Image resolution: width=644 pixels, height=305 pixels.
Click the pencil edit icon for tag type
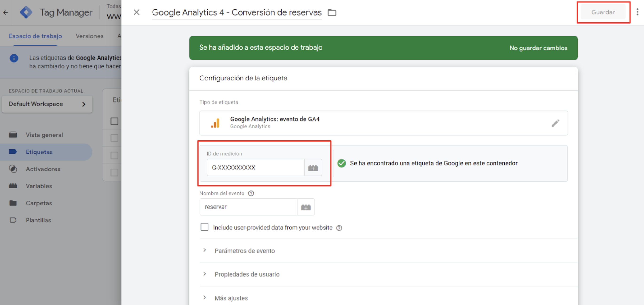point(555,123)
